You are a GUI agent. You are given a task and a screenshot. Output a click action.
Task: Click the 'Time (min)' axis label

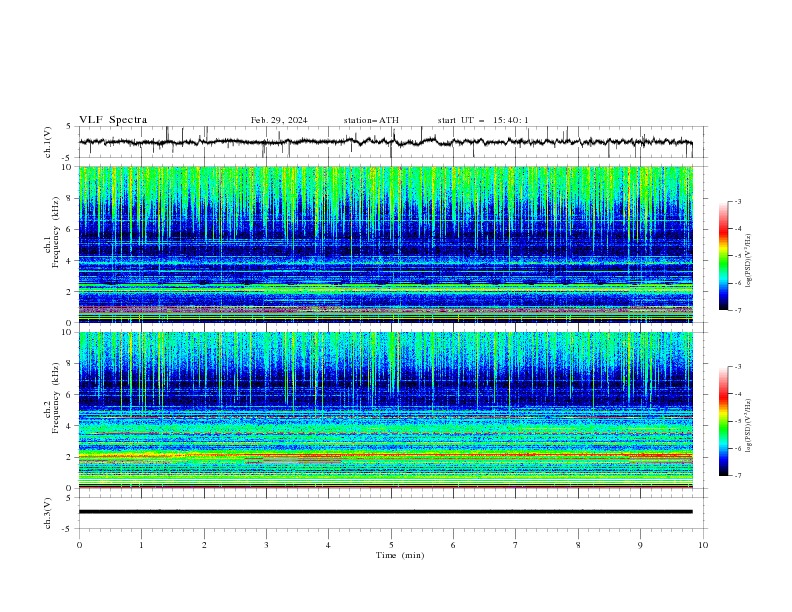coord(400,555)
